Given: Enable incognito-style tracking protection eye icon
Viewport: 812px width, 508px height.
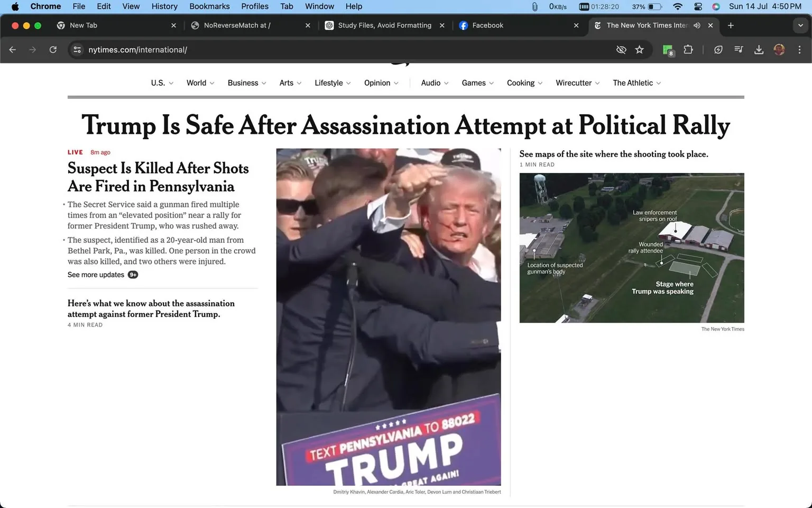Looking at the screenshot, I should tap(621, 49).
